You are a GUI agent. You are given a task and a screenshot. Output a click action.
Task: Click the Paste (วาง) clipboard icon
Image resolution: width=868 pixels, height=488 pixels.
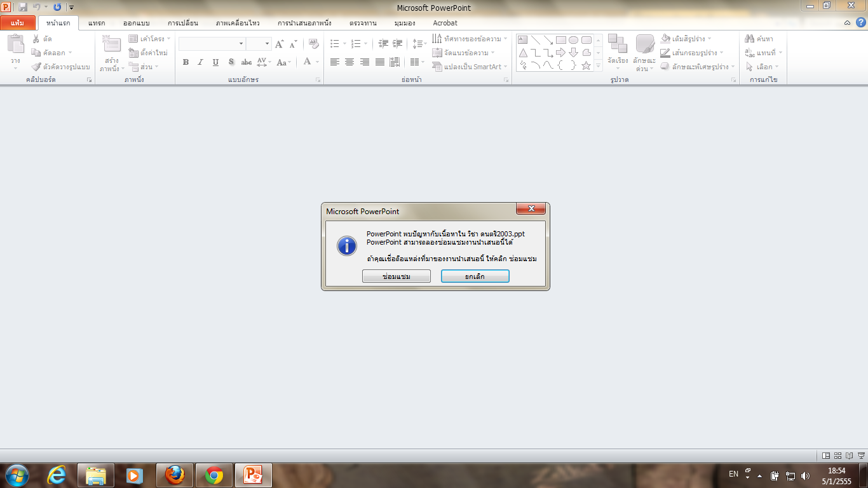pos(15,44)
